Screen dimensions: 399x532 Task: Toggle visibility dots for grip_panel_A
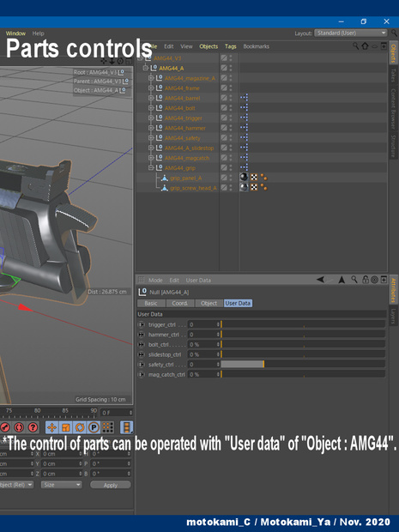click(231, 178)
